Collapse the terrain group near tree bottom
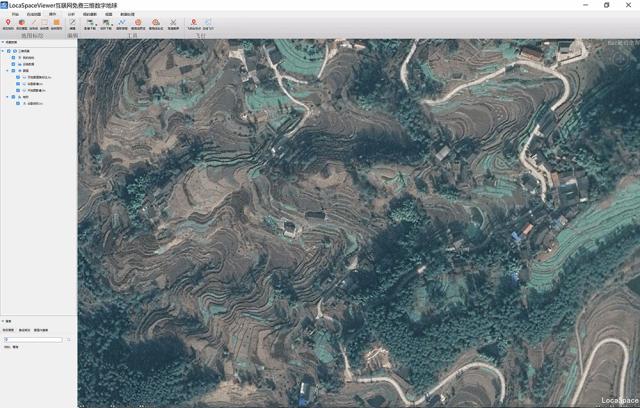This screenshot has height=408, width=640. 8,97
